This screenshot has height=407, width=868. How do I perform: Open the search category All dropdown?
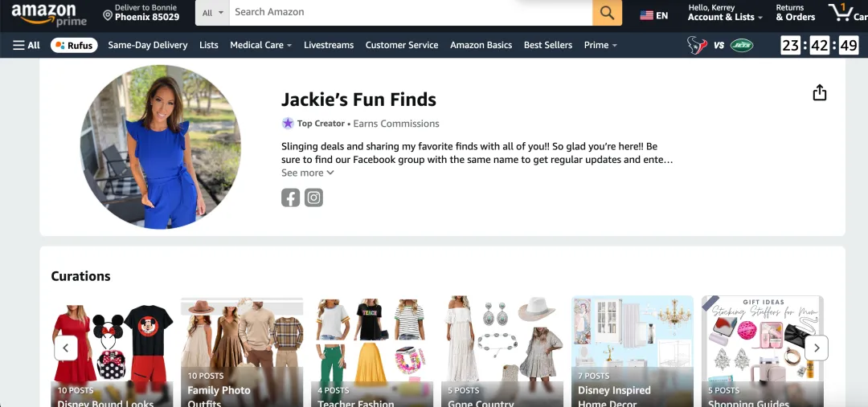click(213, 13)
